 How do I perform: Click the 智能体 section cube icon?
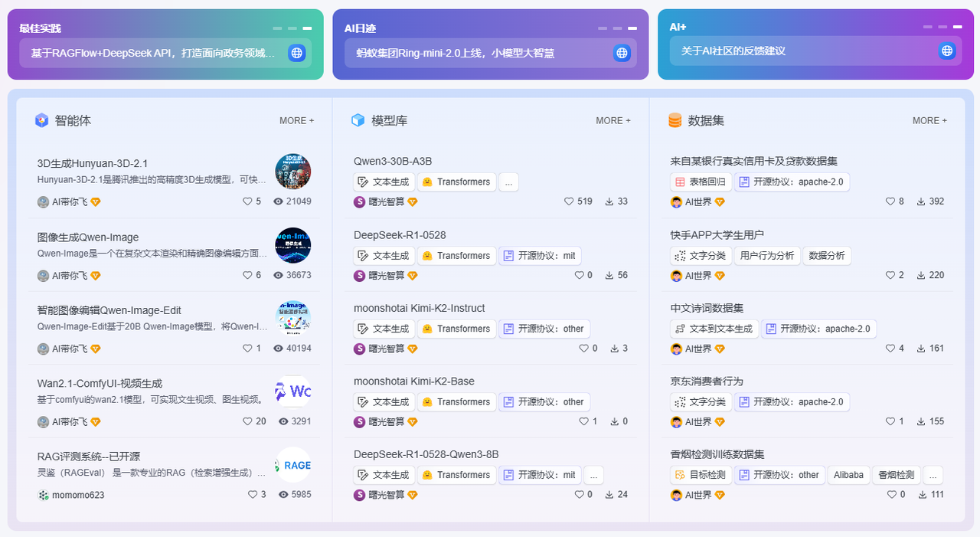coord(41,120)
